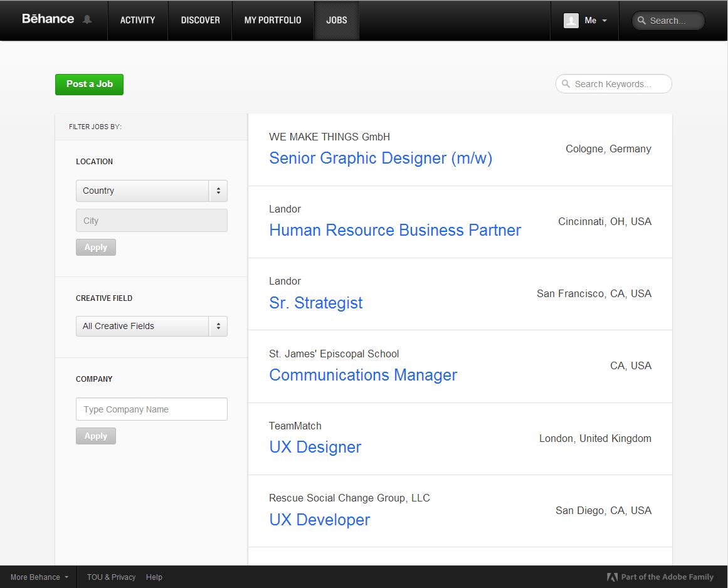The height and width of the screenshot is (588, 728).
Task: Select the Jobs tab
Action: tap(337, 21)
